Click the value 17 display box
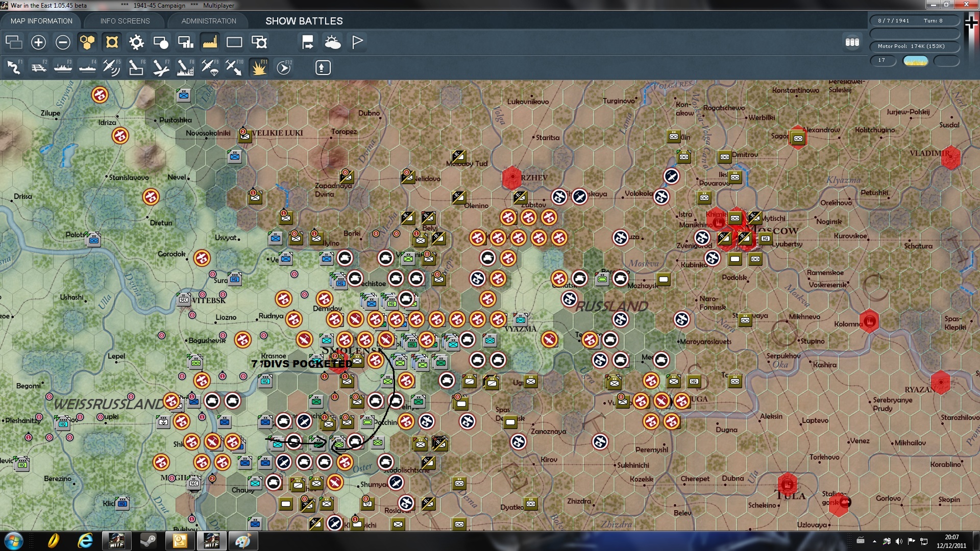The width and height of the screenshot is (980, 551). pos(883,60)
